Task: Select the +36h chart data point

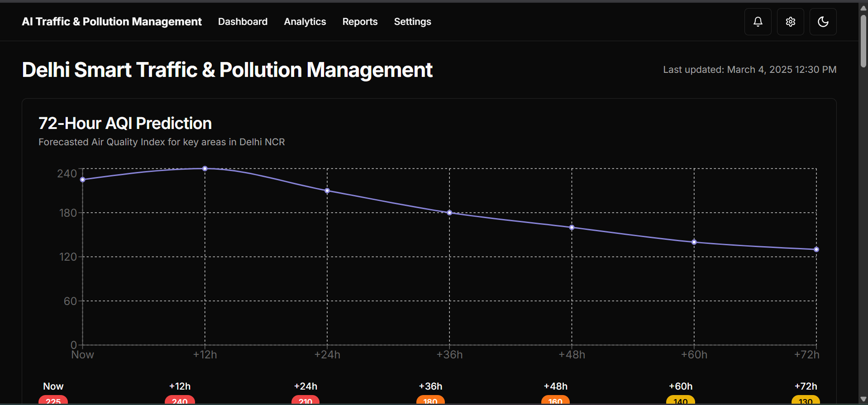Action: (449, 213)
